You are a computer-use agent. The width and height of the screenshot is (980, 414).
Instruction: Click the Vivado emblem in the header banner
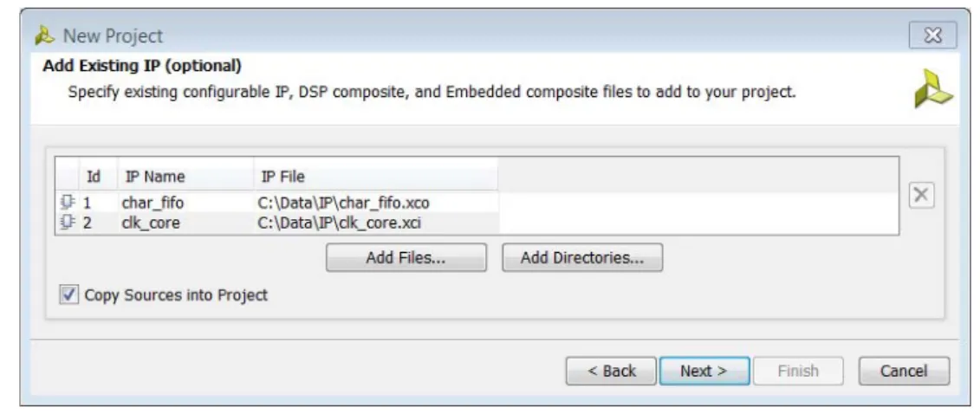point(932,88)
